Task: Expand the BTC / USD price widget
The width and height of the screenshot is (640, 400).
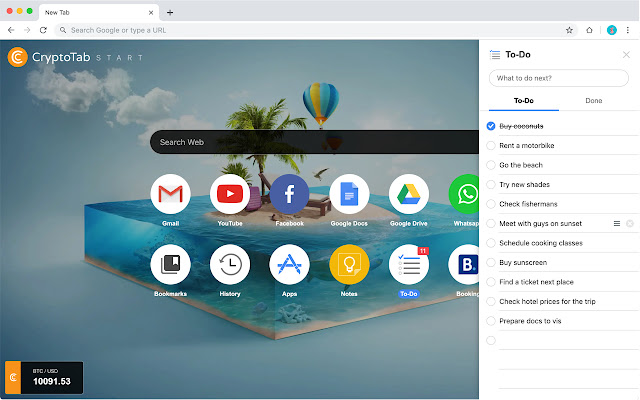Action: click(44, 377)
